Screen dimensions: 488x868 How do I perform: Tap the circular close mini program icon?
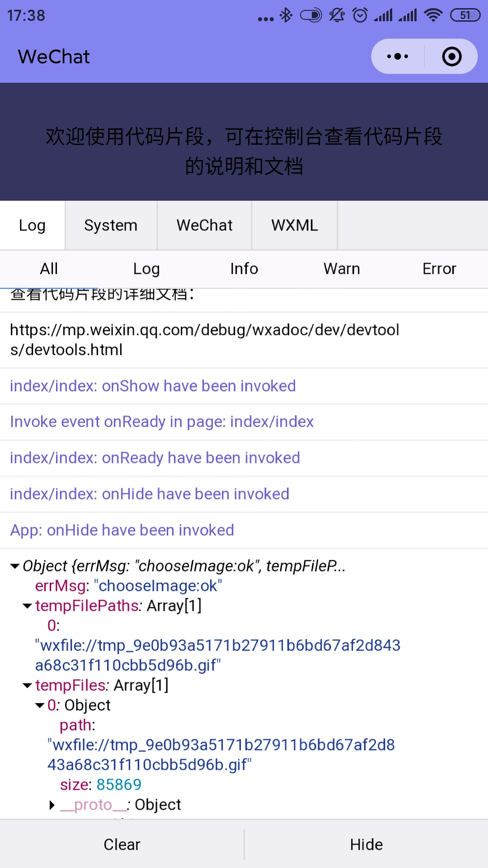(x=452, y=57)
